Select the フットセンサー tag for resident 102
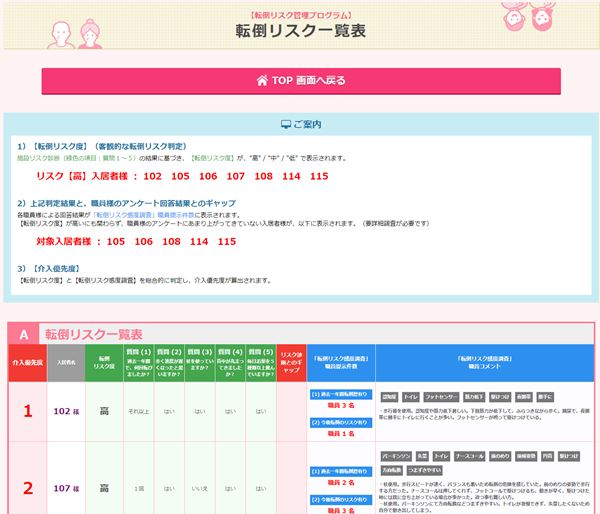The width and height of the screenshot is (600, 514). coord(443,395)
